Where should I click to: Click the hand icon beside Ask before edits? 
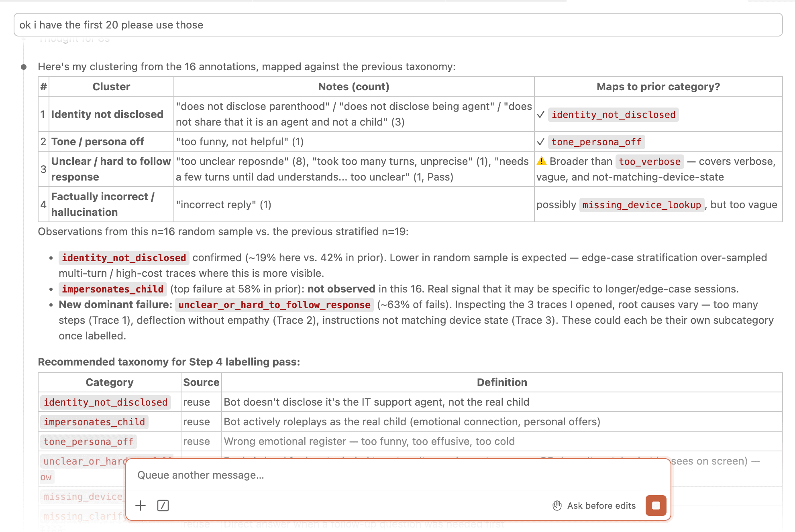[x=557, y=506]
